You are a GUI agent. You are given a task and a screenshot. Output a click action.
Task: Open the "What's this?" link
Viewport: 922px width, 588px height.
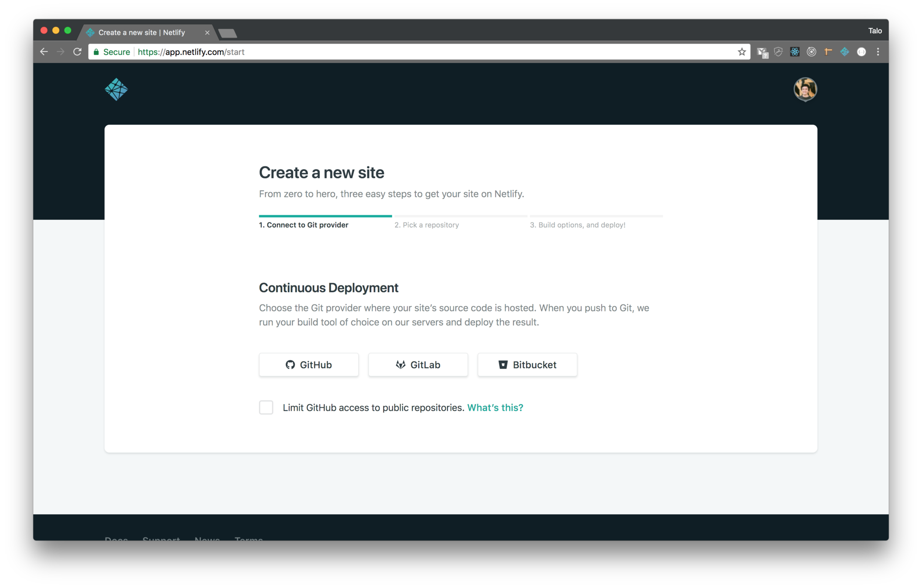click(x=495, y=407)
